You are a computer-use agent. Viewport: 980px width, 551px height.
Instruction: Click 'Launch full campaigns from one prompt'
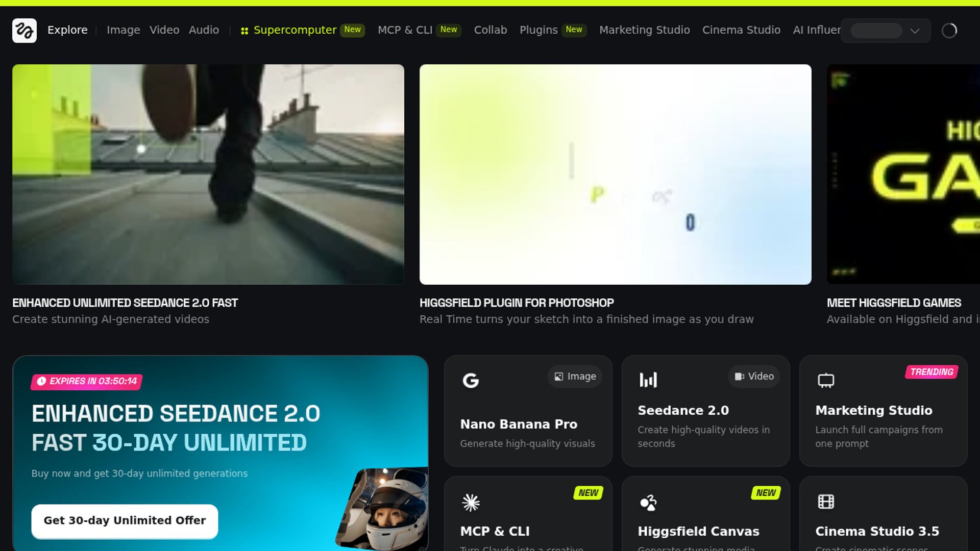coord(878,437)
